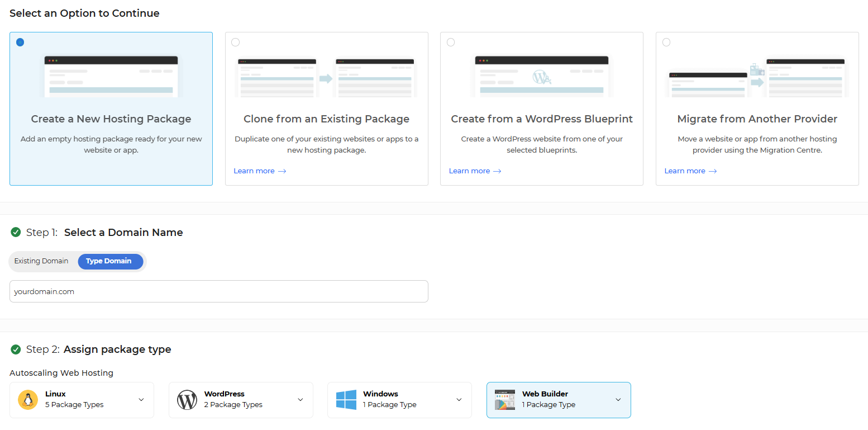Click the WordPress logo icon in package types
The image size is (868, 430).
pos(187,400)
